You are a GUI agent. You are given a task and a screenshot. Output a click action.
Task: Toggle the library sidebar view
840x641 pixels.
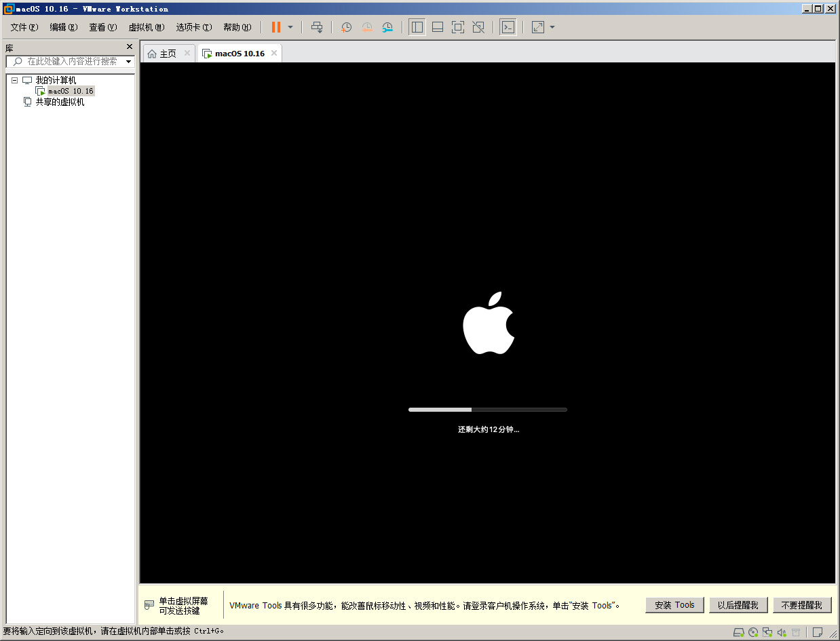click(x=417, y=27)
